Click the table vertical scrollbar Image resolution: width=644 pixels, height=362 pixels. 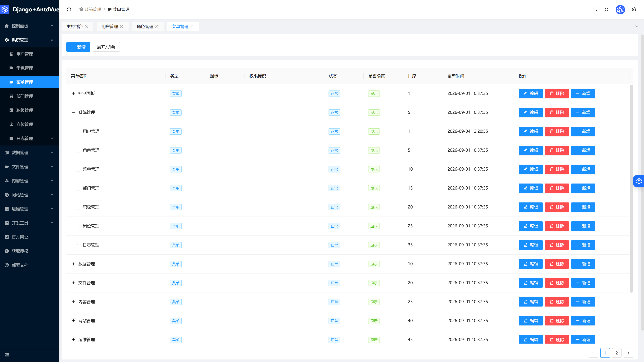coord(631,189)
